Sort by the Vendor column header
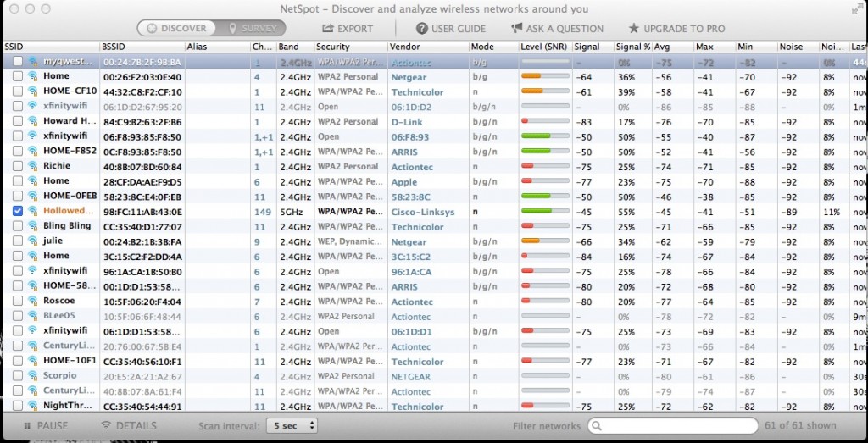Screen dimensions: 868x443 (x=428, y=47)
